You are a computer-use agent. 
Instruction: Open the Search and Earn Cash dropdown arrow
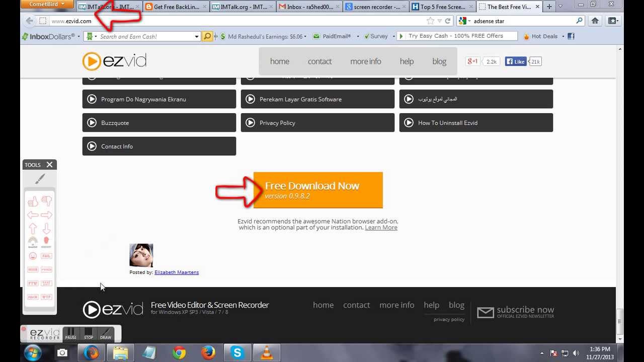(x=197, y=37)
